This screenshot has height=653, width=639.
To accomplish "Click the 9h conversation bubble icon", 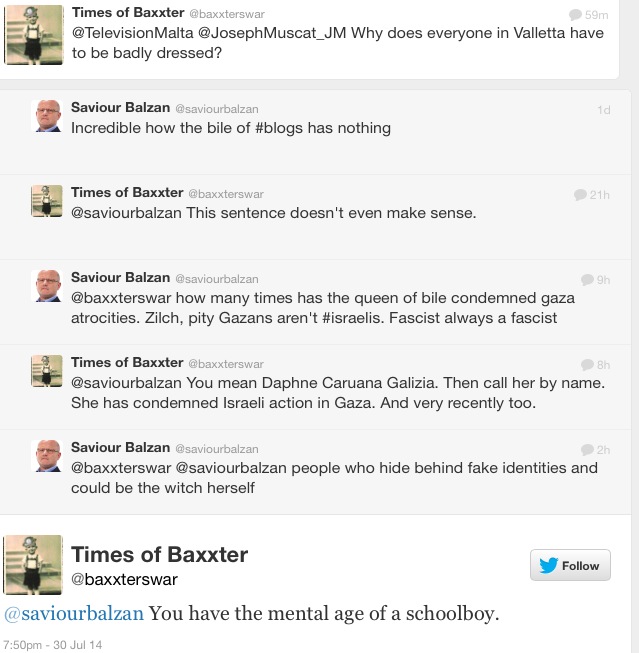I will 587,280.
